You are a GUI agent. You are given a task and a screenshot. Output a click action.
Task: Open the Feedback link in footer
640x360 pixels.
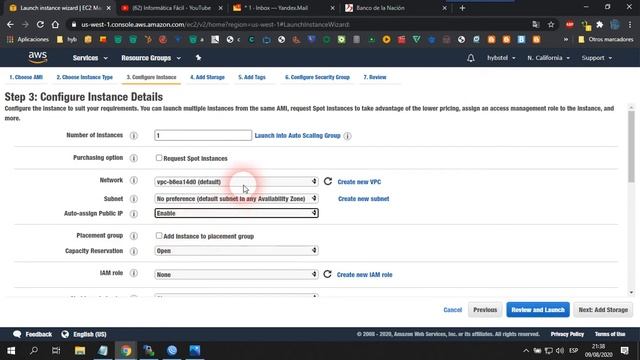coord(32,334)
